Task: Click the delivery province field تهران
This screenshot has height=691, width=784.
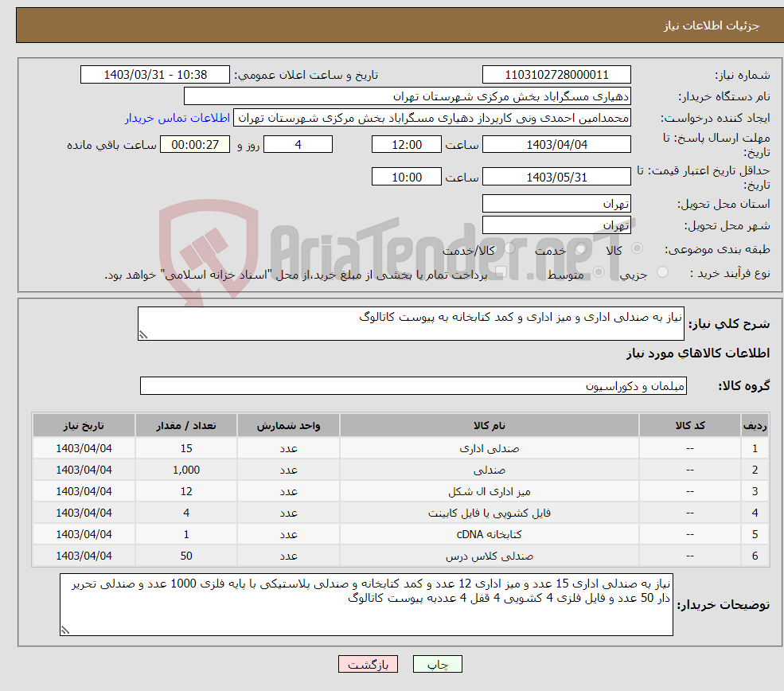Action: pyautogui.click(x=556, y=204)
